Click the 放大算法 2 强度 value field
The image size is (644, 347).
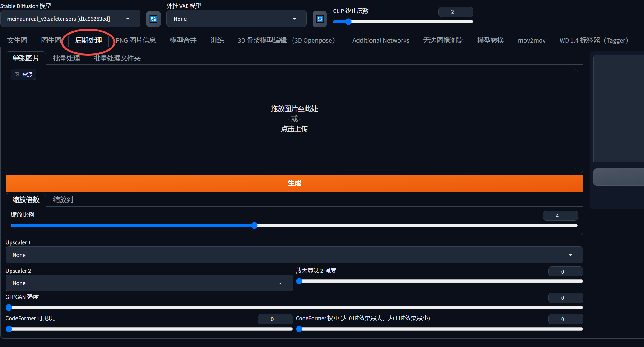[x=566, y=272]
